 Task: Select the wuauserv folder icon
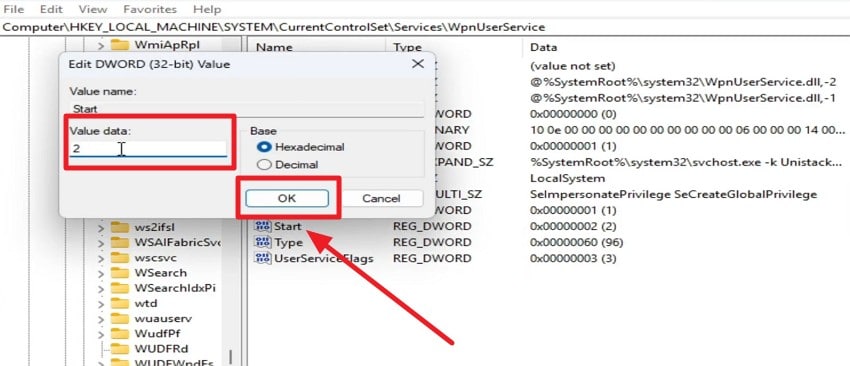(120, 318)
